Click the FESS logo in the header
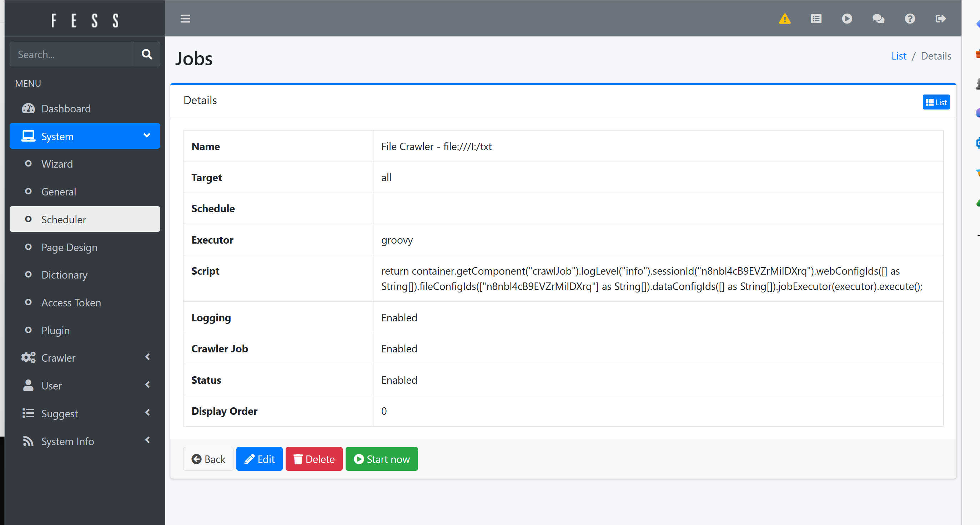980x525 pixels. (x=85, y=20)
